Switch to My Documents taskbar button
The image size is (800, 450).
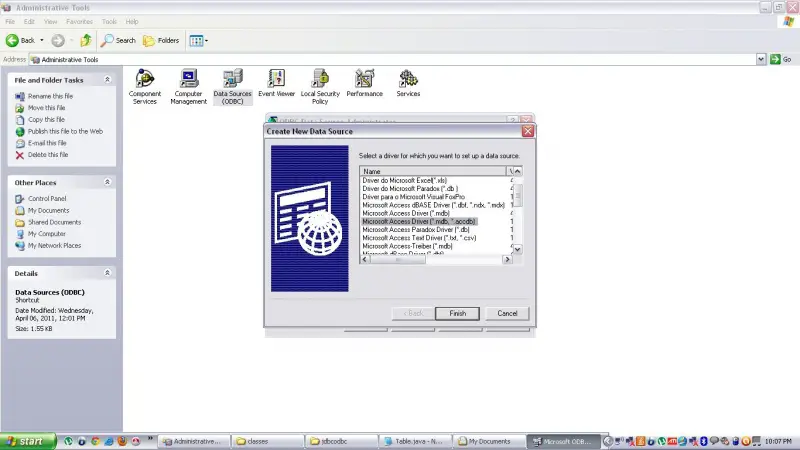click(x=489, y=441)
